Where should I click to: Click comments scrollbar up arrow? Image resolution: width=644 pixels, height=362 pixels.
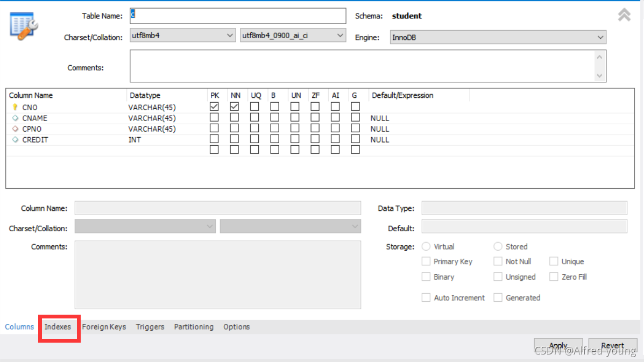600,57
